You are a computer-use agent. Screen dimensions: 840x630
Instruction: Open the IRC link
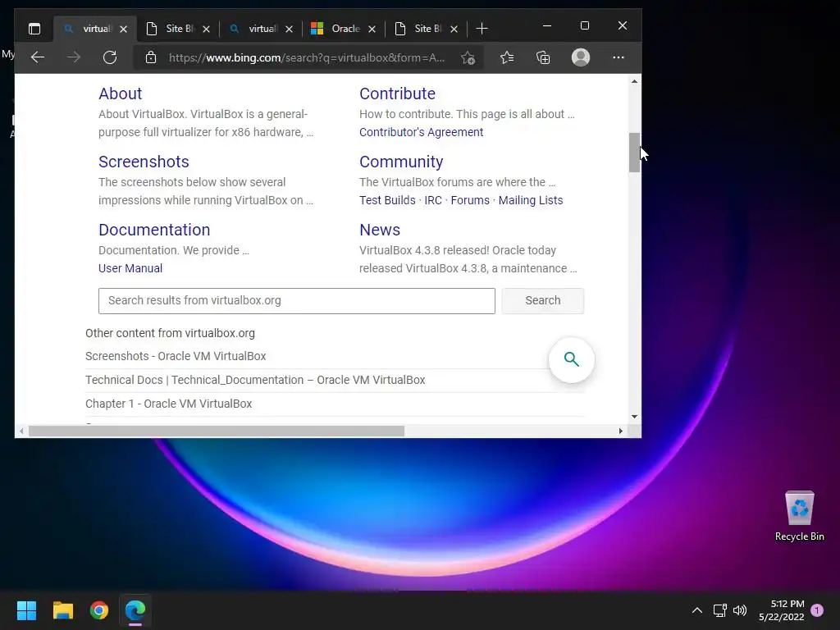pos(433,200)
